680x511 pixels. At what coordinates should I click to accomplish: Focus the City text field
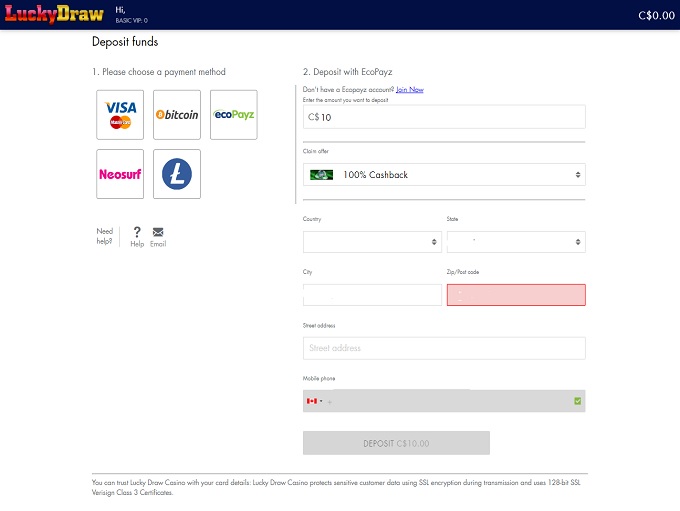coord(371,295)
